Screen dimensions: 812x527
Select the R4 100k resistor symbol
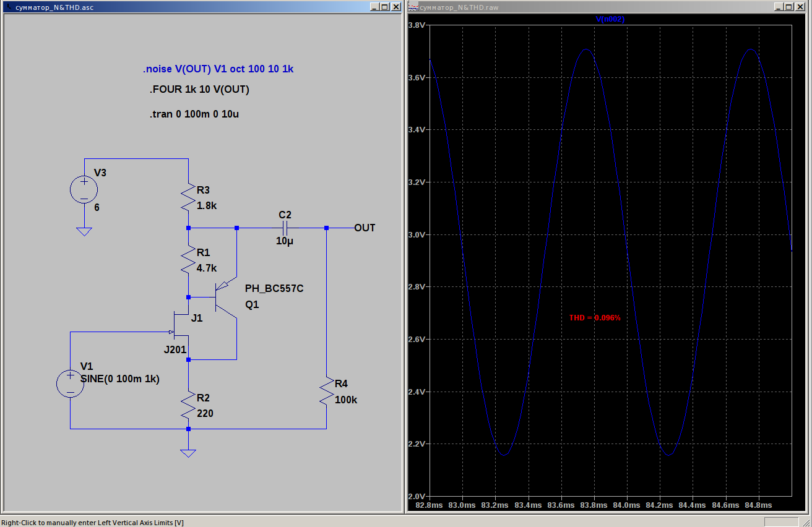pos(326,392)
